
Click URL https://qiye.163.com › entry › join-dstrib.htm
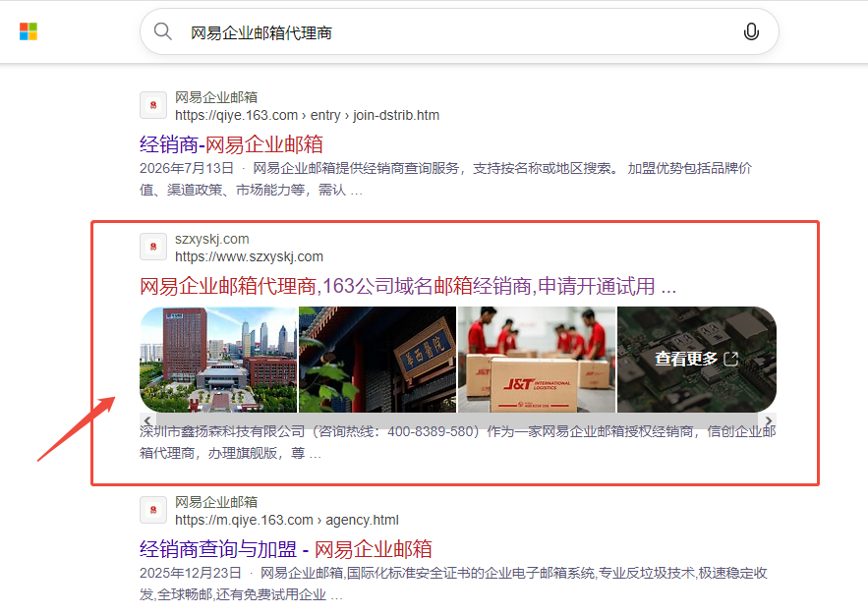(308, 115)
